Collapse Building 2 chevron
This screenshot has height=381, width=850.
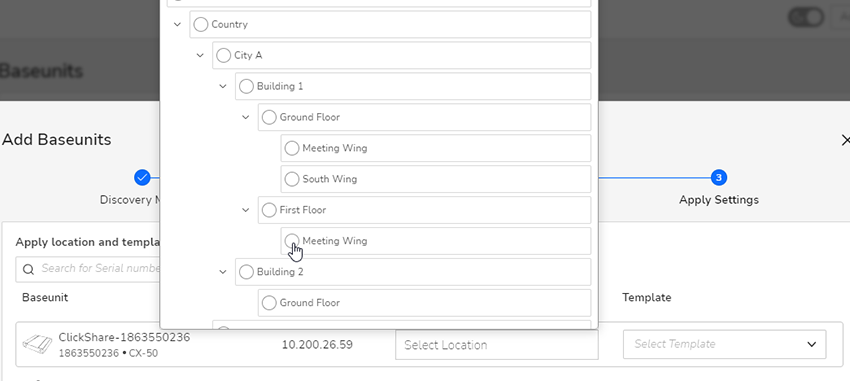(x=223, y=272)
